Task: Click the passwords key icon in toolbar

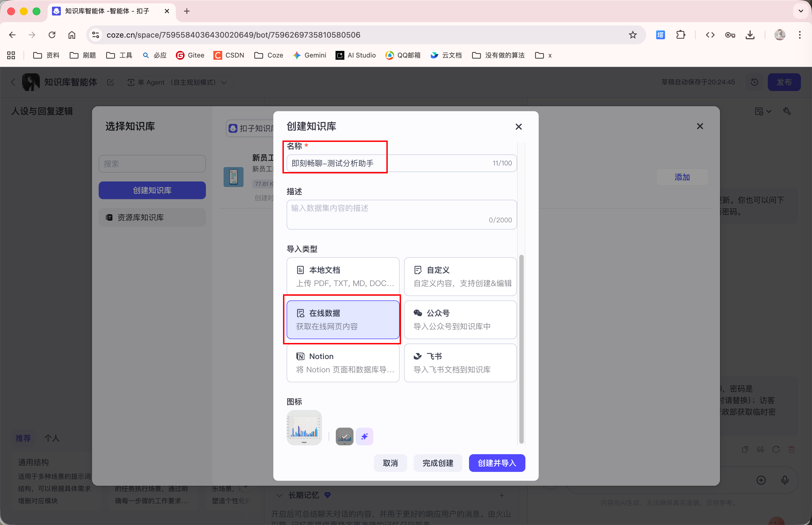Action: point(730,35)
